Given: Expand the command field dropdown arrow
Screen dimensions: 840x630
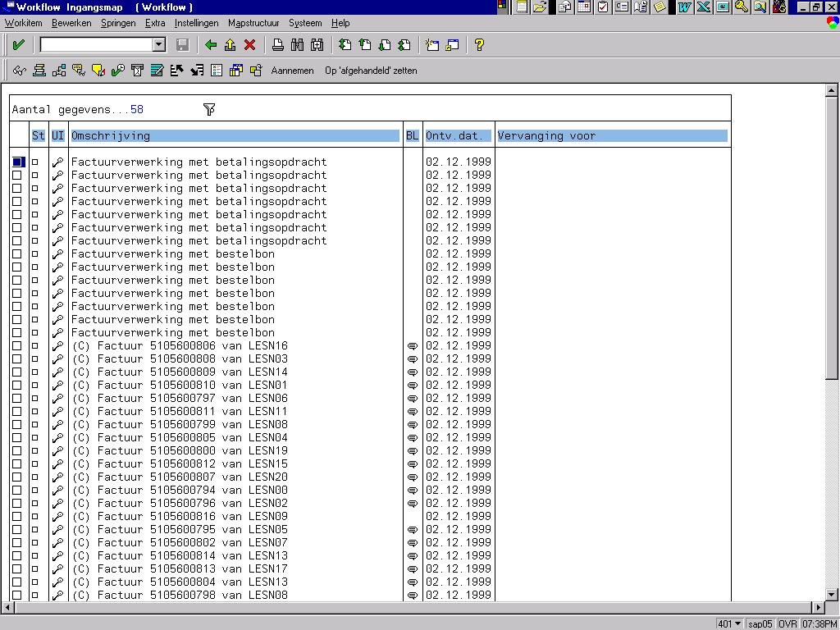Looking at the screenshot, I should [x=158, y=45].
